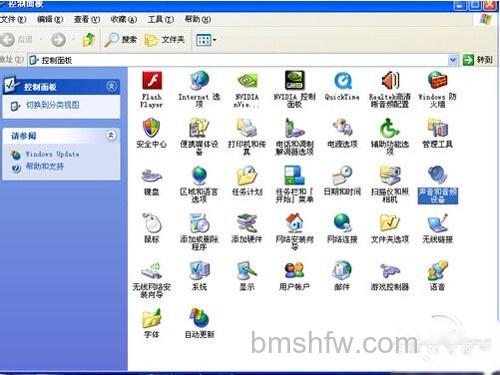Viewport: 500px width, 375px height.
Task: Click the 切换到分类视图 link
Action: coord(53,105)
